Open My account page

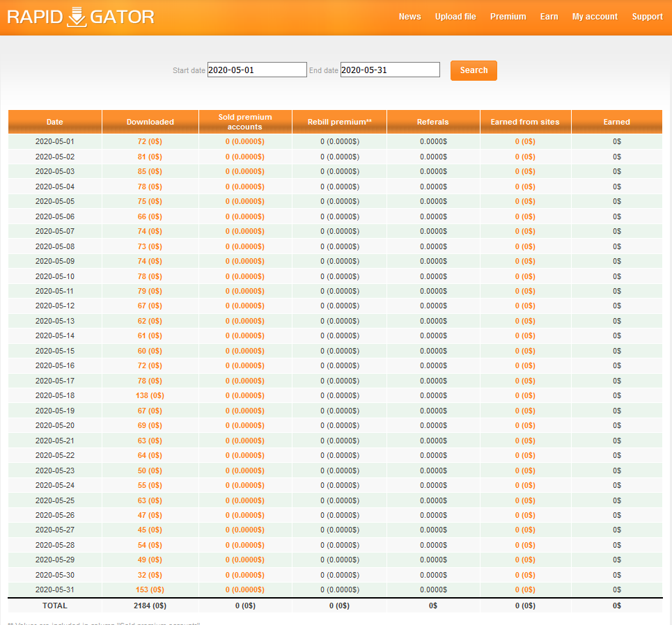[x=595, y=17]
